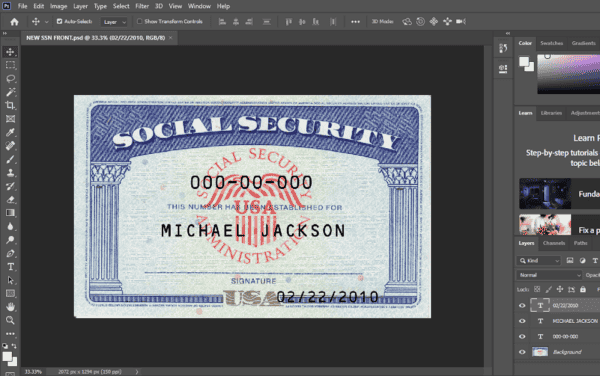Select the Background layer thumbnail
This screenshot has width=600, height=376.
540,352
